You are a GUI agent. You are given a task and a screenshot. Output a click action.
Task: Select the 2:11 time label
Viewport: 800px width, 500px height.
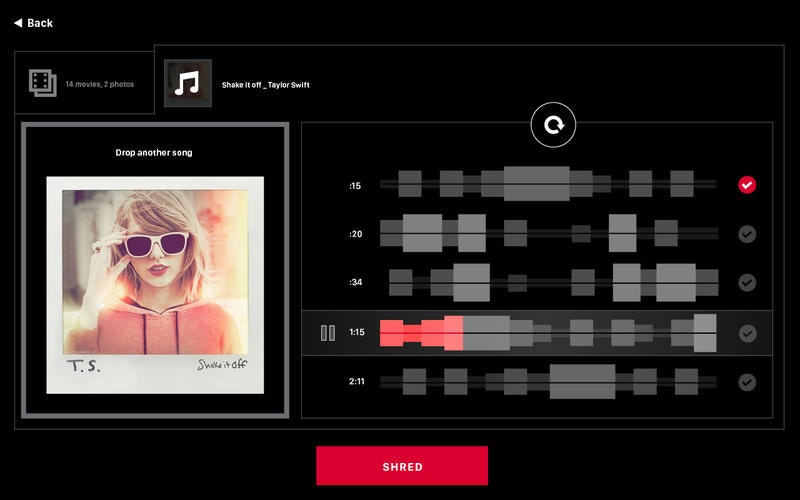357,381
